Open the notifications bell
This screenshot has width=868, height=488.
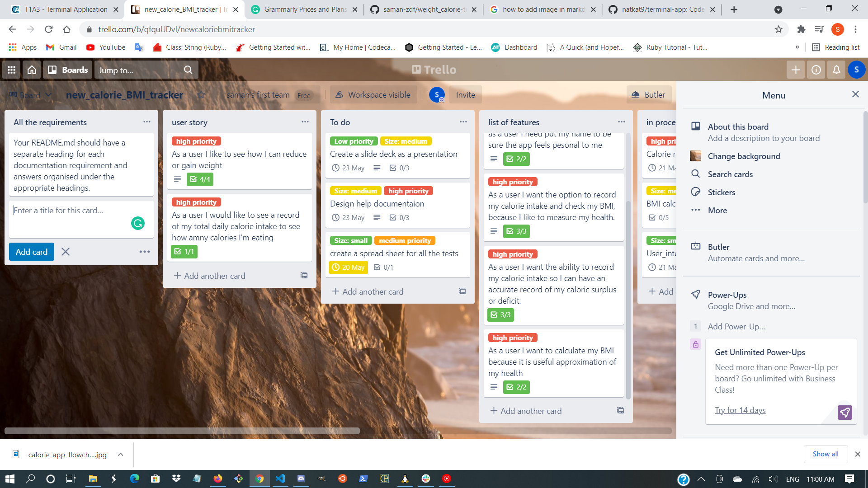tap(836, 70)
